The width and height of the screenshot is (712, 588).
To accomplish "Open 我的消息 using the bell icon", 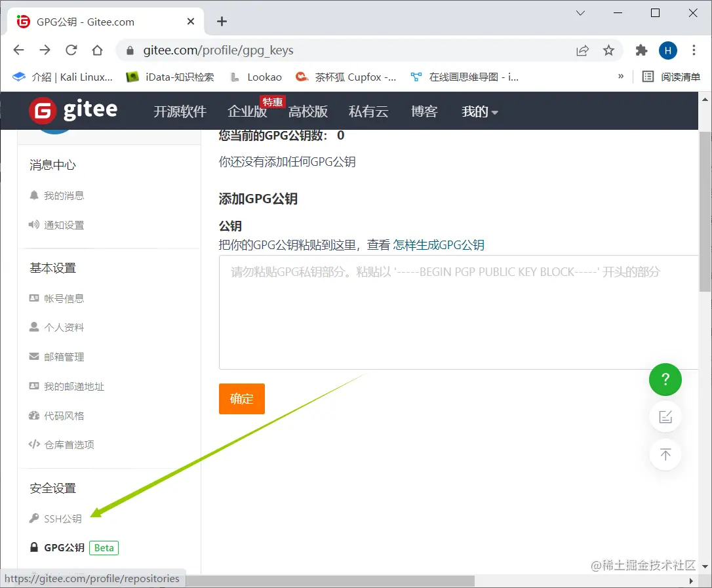I will (33, 195).
